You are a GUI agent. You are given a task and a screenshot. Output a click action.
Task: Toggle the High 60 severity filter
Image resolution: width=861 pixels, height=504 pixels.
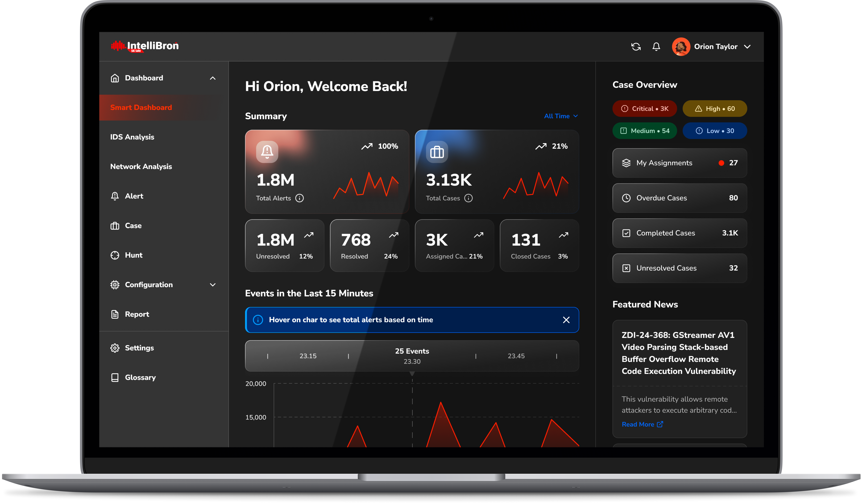point(715,109)
